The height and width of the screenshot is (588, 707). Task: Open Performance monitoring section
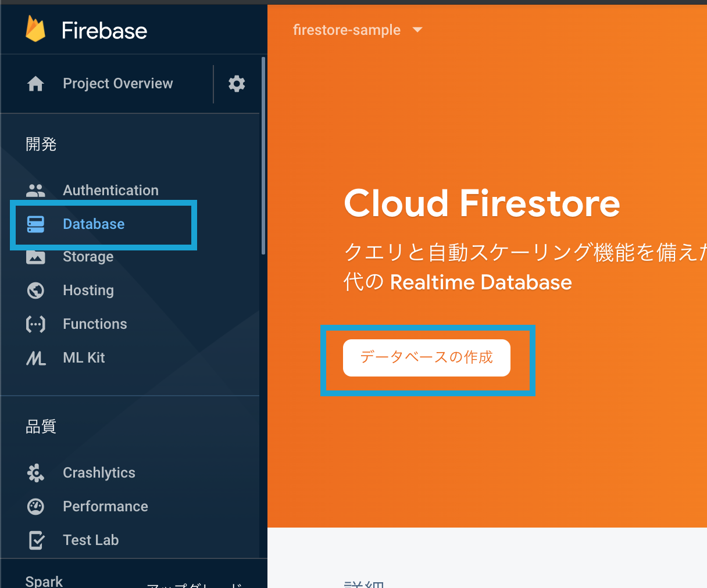click(x=105, y=507)
